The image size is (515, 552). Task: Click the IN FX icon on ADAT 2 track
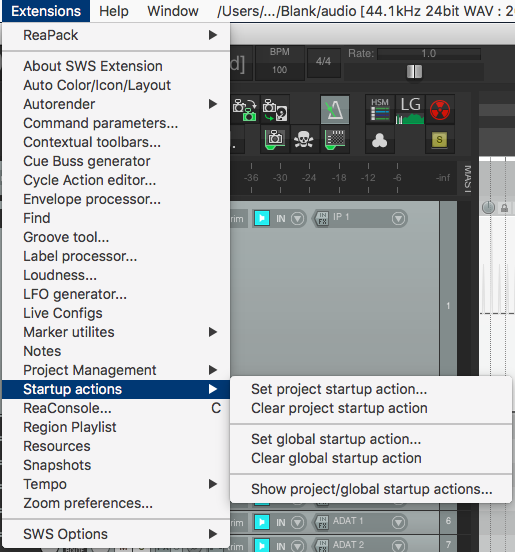click(322, 546)
